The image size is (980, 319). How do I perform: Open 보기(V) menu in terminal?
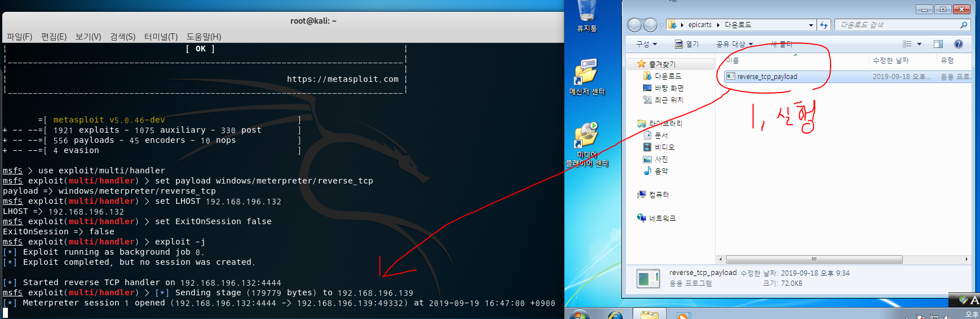click(x=88, y=37)
